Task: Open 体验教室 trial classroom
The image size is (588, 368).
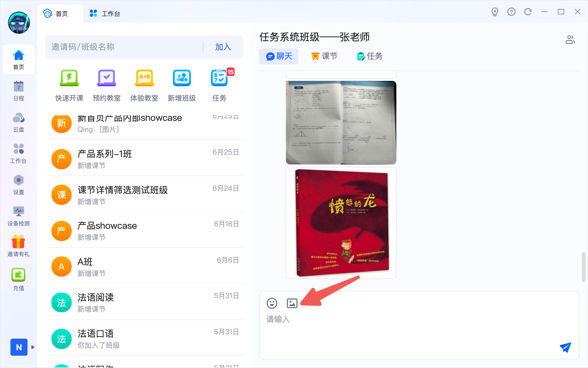Action: pos(144,86)
